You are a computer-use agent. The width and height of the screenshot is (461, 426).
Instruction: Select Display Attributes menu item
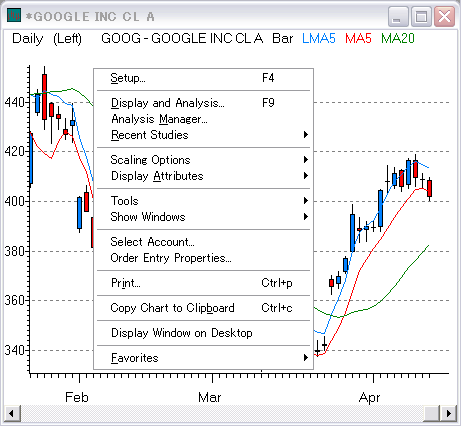(x=203, y=176)
